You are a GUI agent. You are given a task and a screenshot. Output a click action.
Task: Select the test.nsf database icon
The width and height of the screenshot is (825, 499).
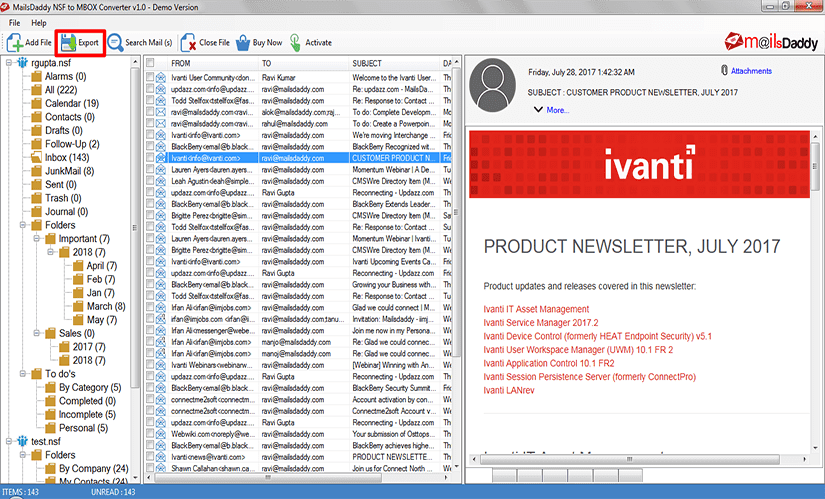pos(22,441)
